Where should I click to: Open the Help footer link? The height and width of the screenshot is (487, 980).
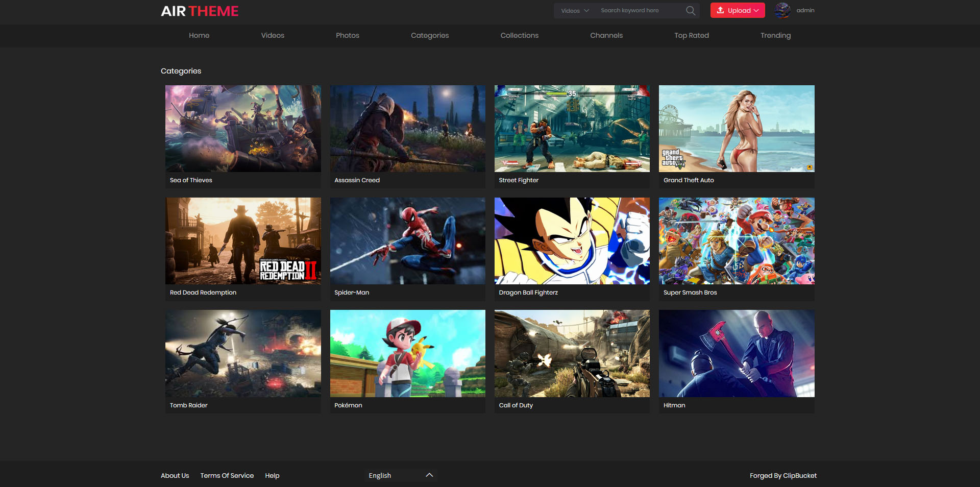click(x=272, y=475)
